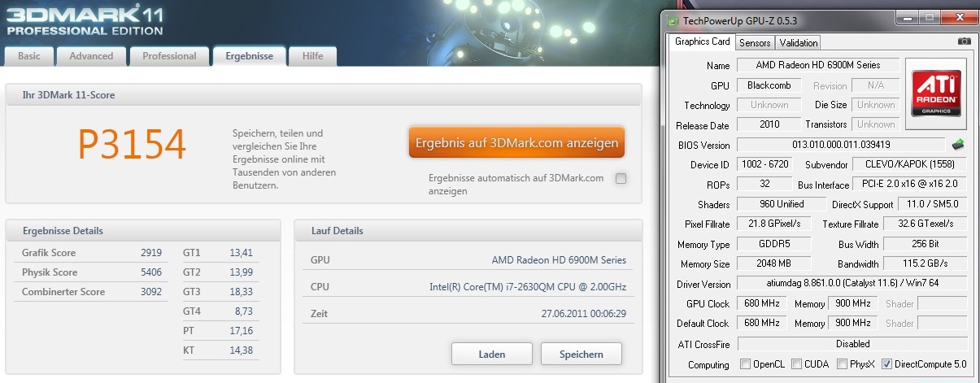980x383 pixels.
Task: Open the Advanced tab
Action: (91, 56)
